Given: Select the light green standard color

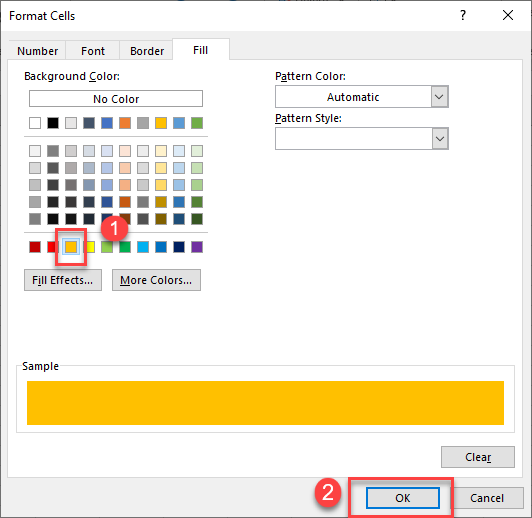Looking at the screenshot, I should pyautogui.click(x=107, y=247).
